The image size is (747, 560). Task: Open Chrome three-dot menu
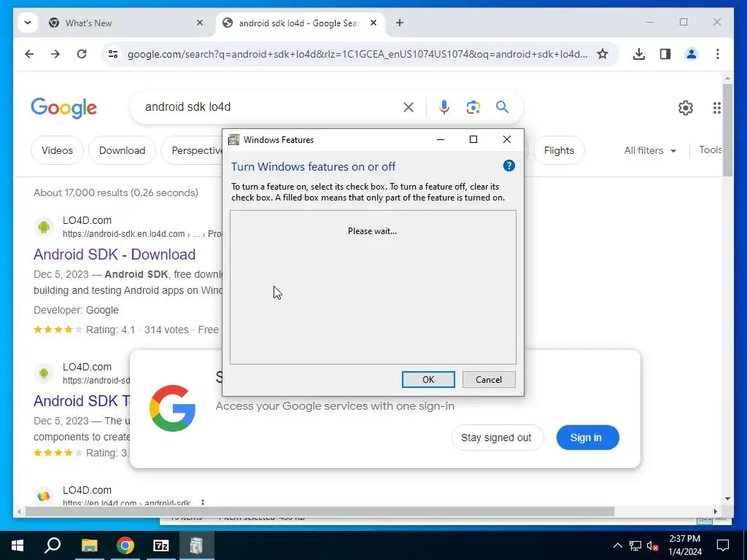click(718, 54)
